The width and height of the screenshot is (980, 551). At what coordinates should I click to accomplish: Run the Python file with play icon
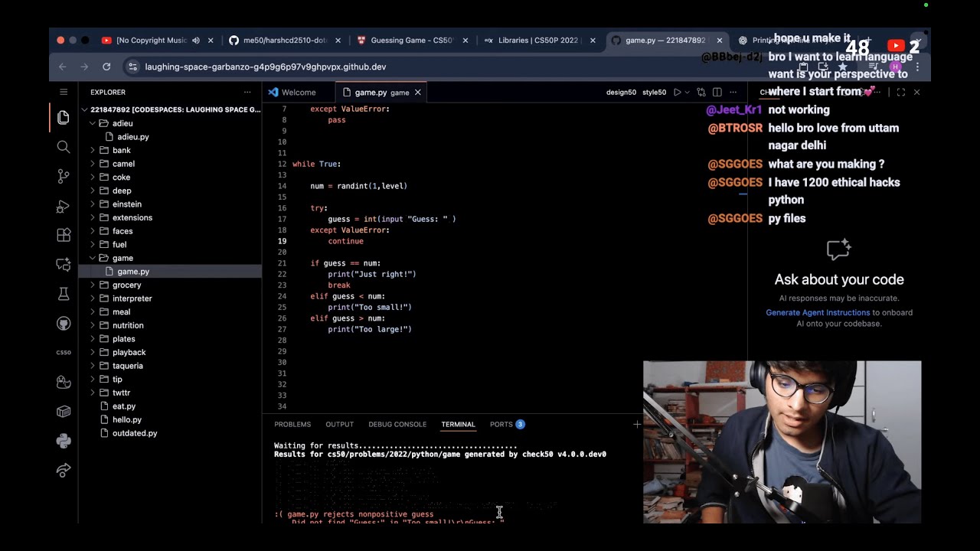[x=677, y=93]
